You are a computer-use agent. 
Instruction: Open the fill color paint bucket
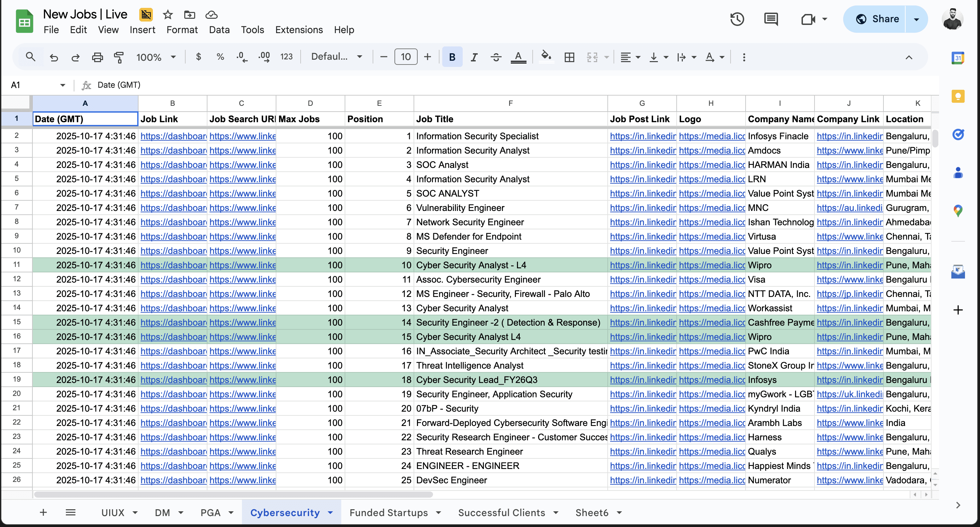pos(546,57)
